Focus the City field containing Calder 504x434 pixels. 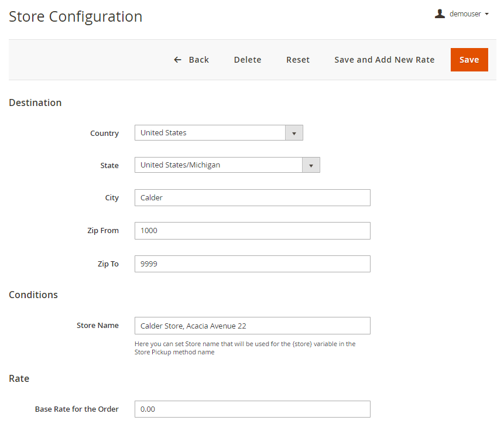pyautogui.click(x=252, y=198)
